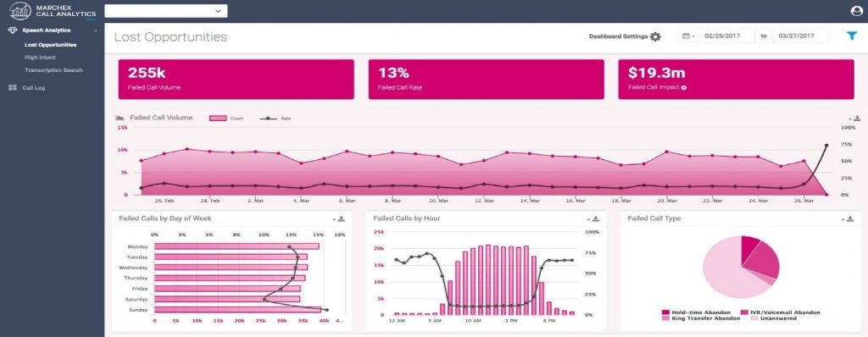Open the blue filter funnel icon
This screenshot has width=868, height=337.
(x=851, y=36)
